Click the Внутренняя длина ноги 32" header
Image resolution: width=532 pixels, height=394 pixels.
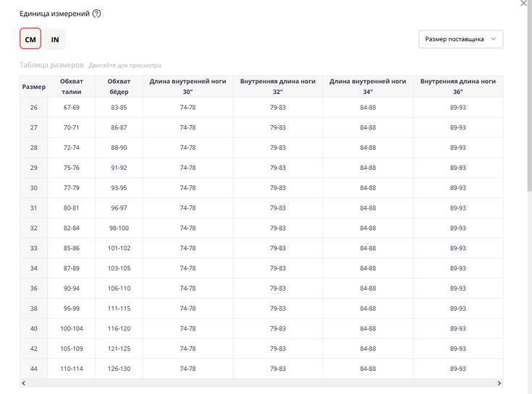pyautogui.click(x=278, y=87)
